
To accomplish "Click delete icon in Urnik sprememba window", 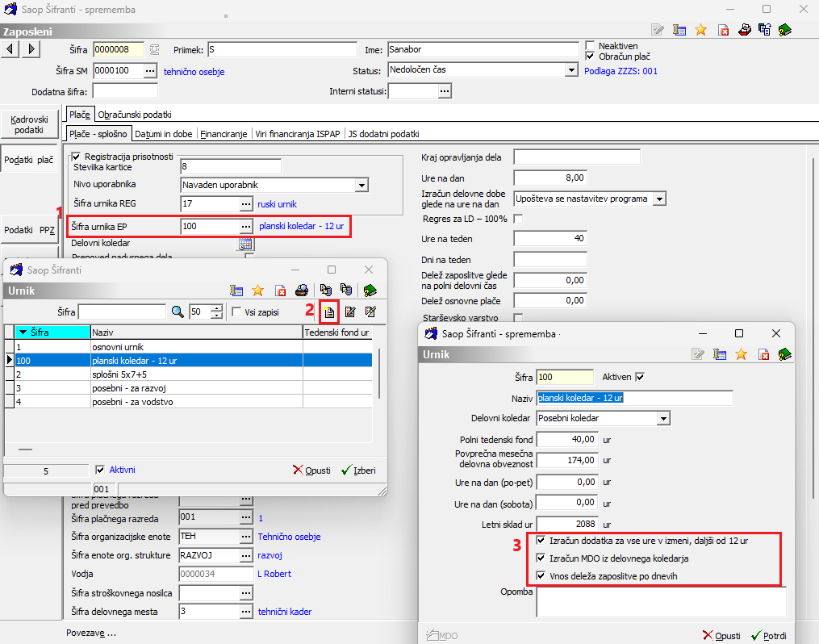I will pyautogui.click(x=763, y=354).
